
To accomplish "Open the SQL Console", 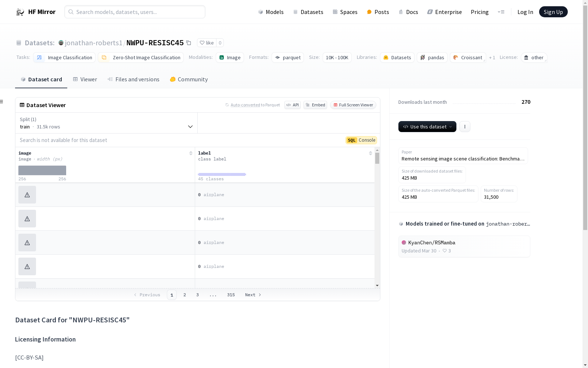I will coord(361,140).
